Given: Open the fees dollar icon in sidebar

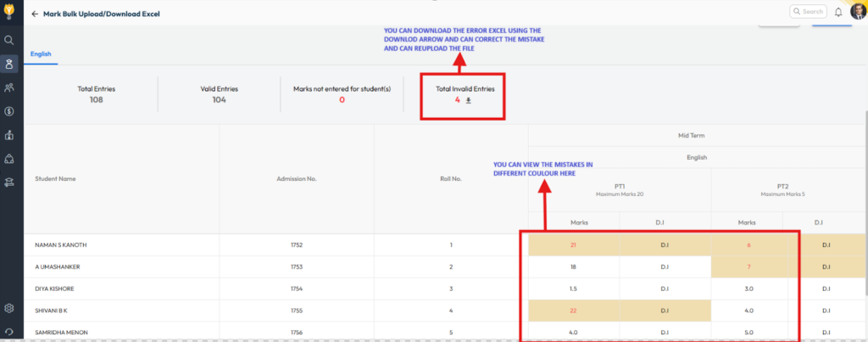Looking at the screenshot, I should coord(9,110).
